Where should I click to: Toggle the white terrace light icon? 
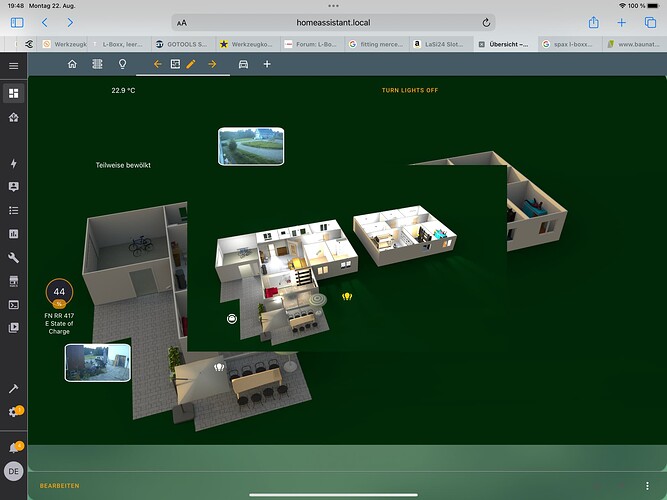click(x=219, y=367)
